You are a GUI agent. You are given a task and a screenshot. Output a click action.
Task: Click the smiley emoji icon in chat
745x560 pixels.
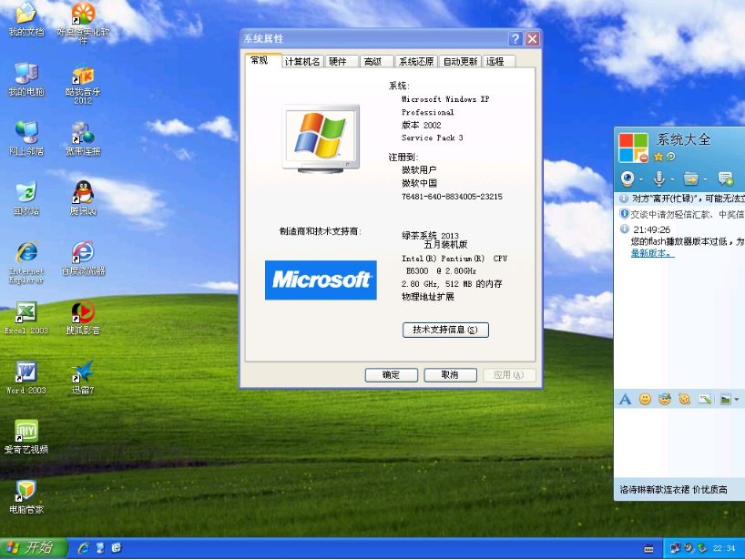(645, 399)
